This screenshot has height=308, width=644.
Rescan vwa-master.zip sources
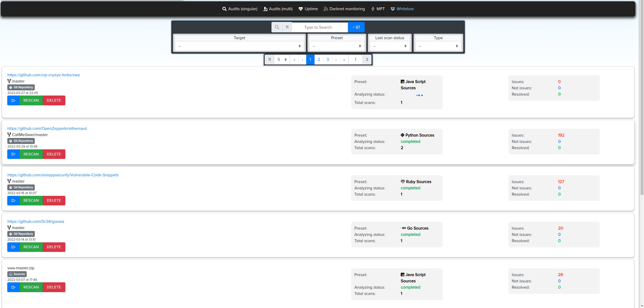click(x=31, y=287)
